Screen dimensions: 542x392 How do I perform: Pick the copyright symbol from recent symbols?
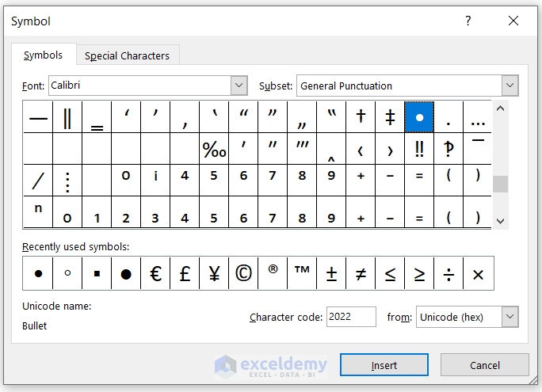244,273
